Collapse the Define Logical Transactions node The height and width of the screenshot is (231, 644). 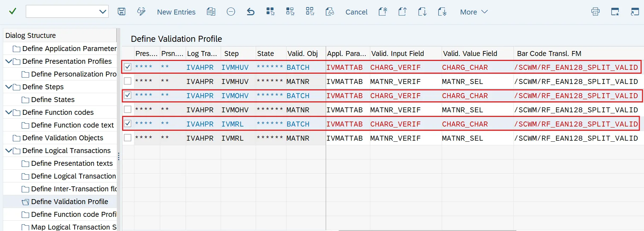point(8,151)
